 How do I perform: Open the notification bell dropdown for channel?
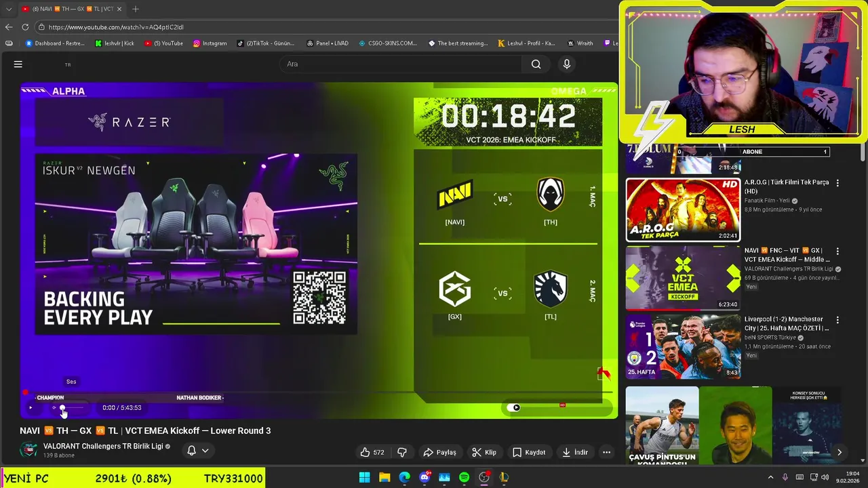(197, 451)
